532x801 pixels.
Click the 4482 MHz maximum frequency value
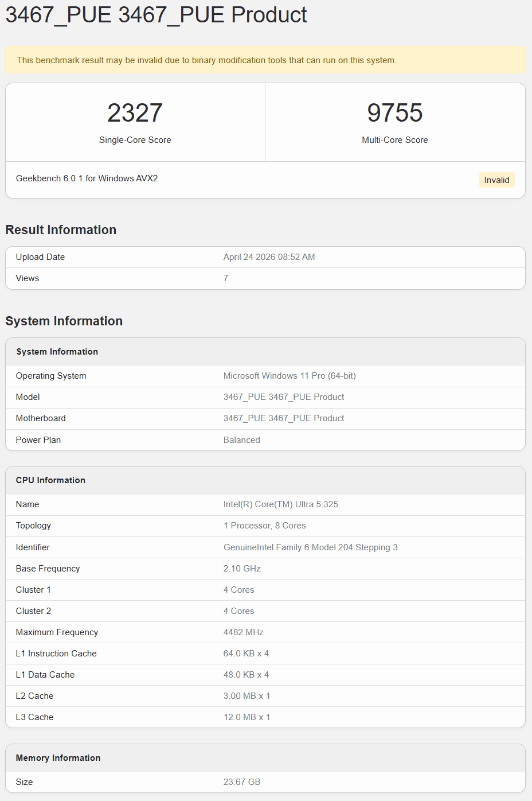pos(243,632)
